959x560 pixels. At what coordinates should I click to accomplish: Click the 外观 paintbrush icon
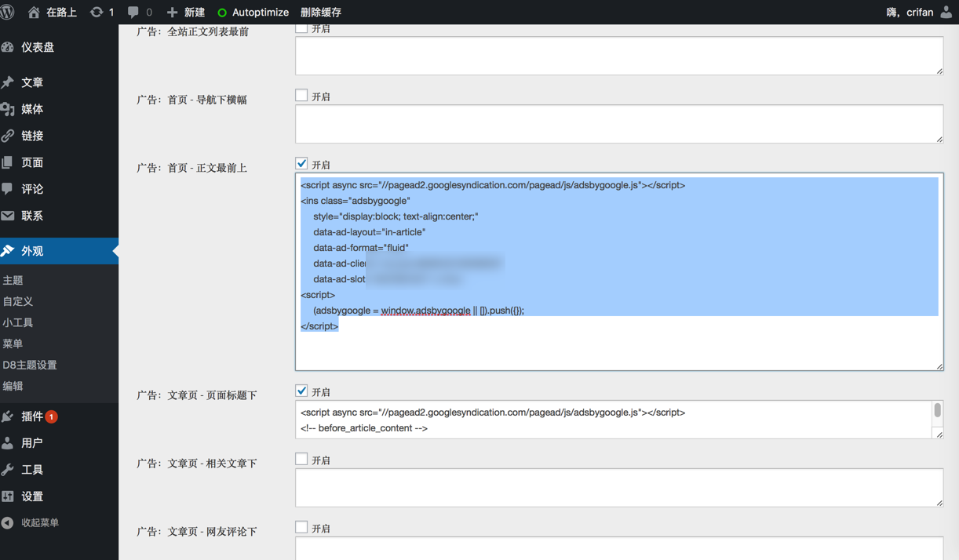pyautogui.click(x=8, y=251)
